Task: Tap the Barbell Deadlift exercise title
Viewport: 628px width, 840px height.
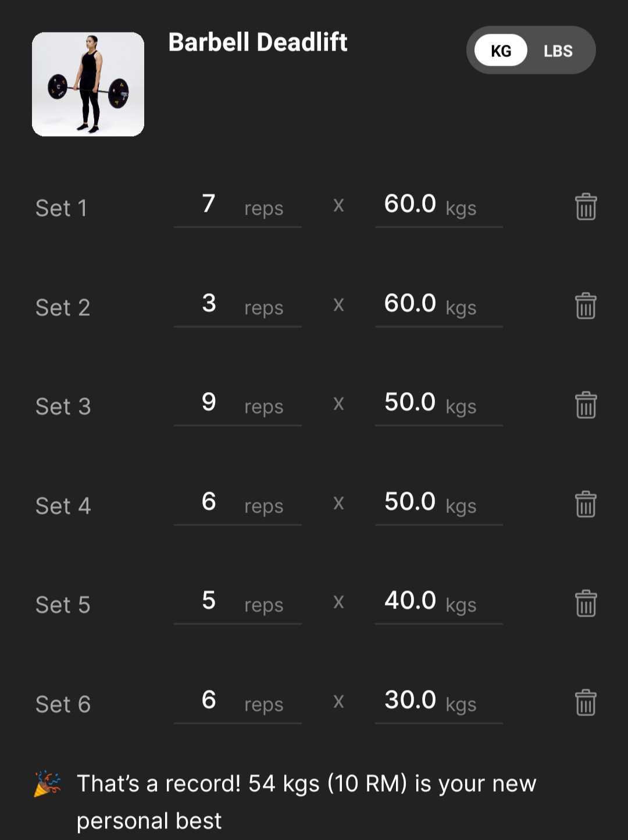Action: tap(258, 42)
